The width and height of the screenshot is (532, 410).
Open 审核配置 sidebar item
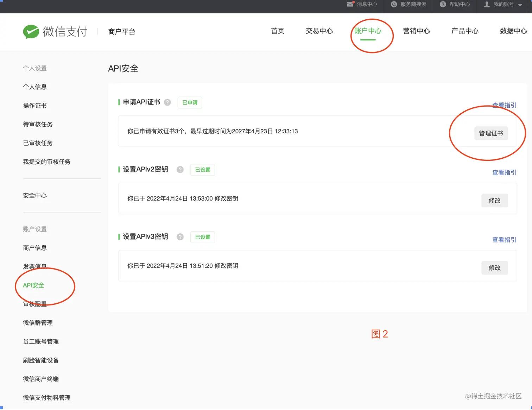click(35, 304)
